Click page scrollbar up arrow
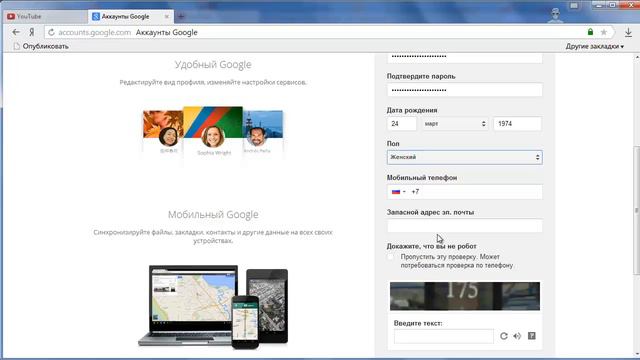This screenshot has width=640, height=360. tap(637, 58)
